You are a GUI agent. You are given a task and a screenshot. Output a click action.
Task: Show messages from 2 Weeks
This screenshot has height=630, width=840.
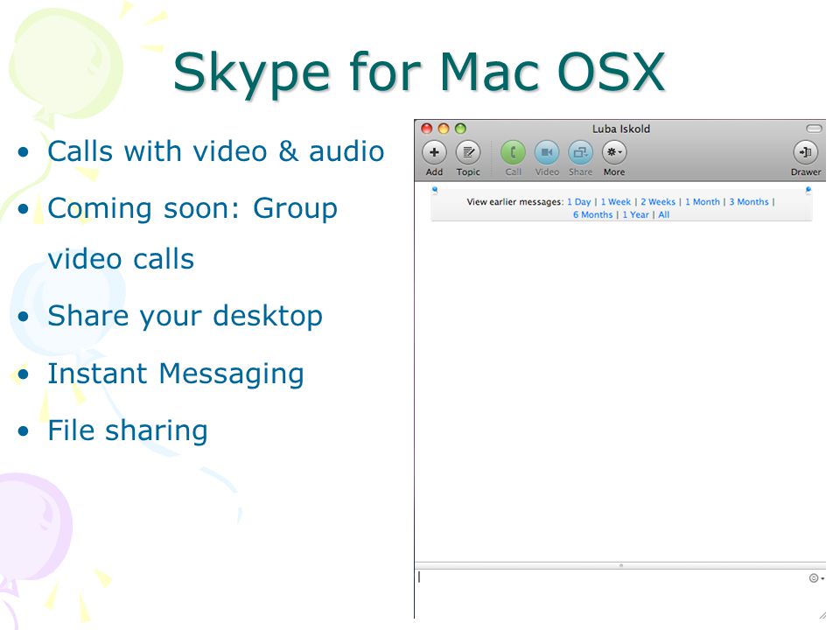coord(658,202)
